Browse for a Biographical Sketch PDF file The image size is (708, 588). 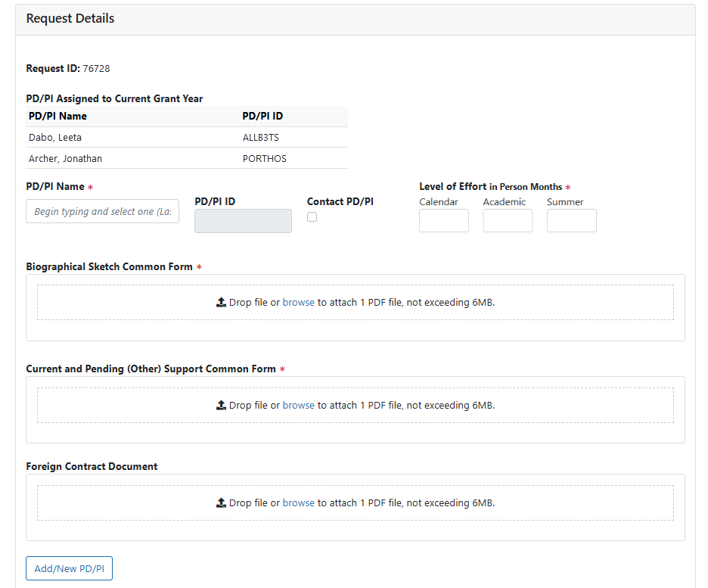pyautogui.click(x=298, y=302)
